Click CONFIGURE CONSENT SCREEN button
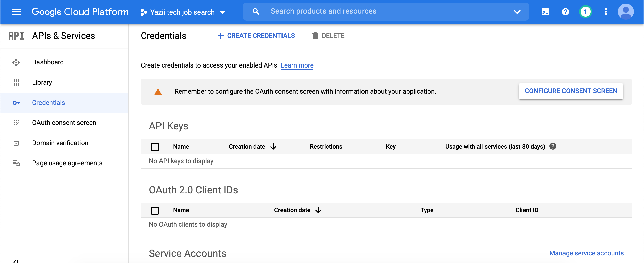This screenshot has width=644, height=263. click(571, 91)
